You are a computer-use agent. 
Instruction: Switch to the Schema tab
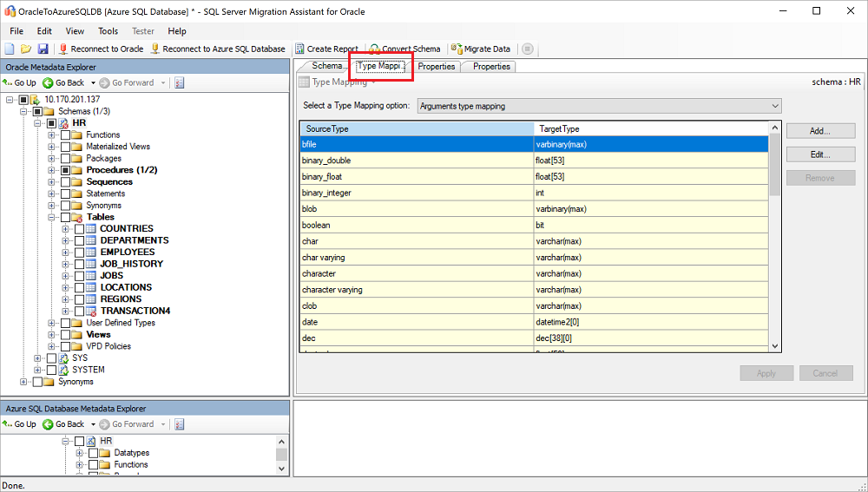pyautogui.click(x=327, y=67)
